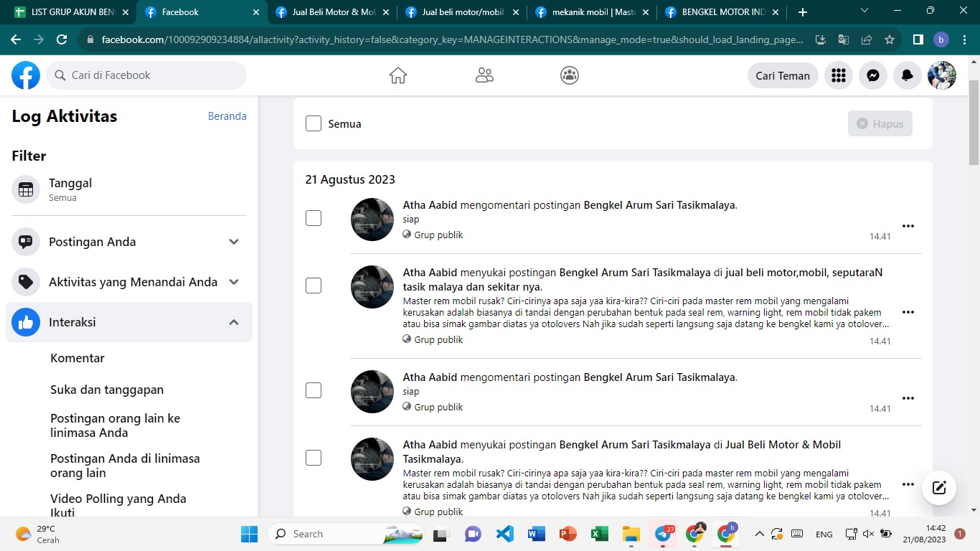Open the new message compose floating icon
Screen dimensions: 980x551
pyautogui.click(x=939, y=488)
